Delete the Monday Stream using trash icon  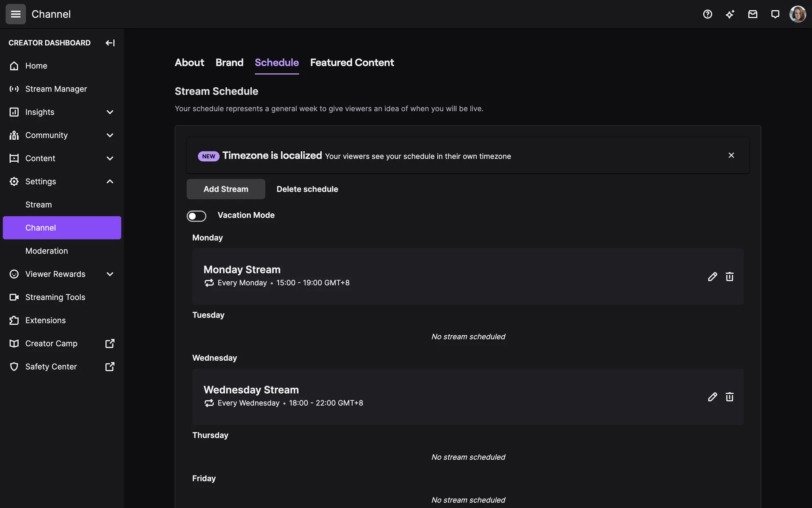tap(730, 277)
